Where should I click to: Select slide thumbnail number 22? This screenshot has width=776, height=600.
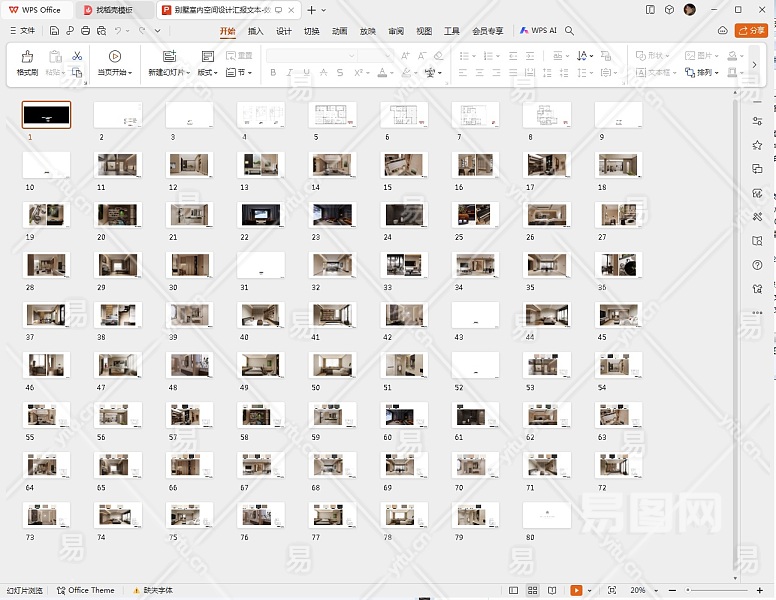click(x=261, y=214)
